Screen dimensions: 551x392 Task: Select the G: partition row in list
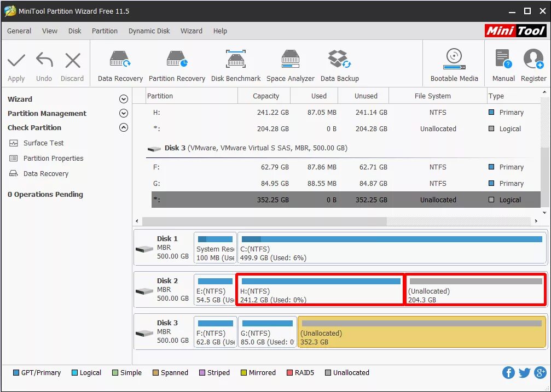pos(346,183)
